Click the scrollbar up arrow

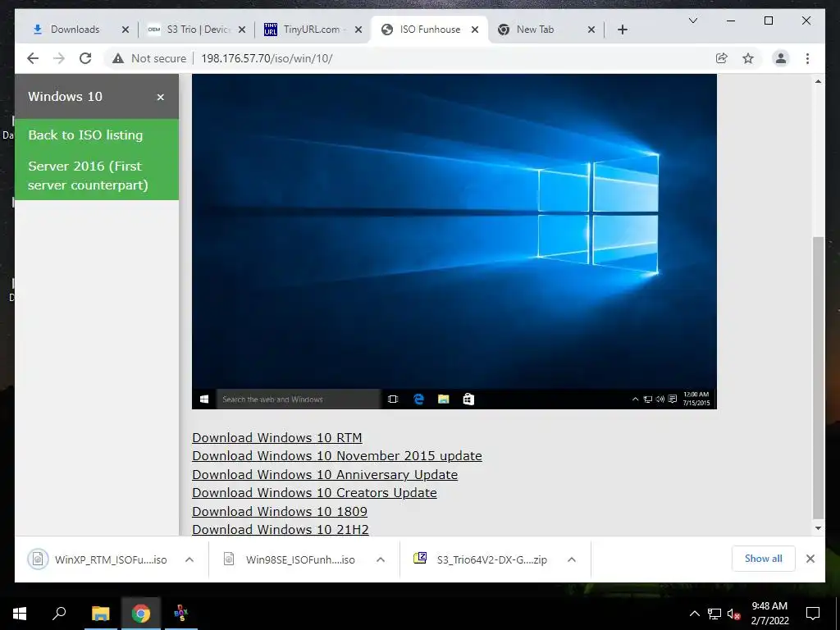818,81
